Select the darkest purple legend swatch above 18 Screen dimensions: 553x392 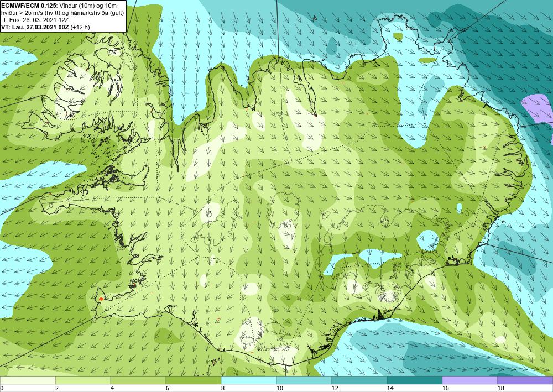[525, 380]
